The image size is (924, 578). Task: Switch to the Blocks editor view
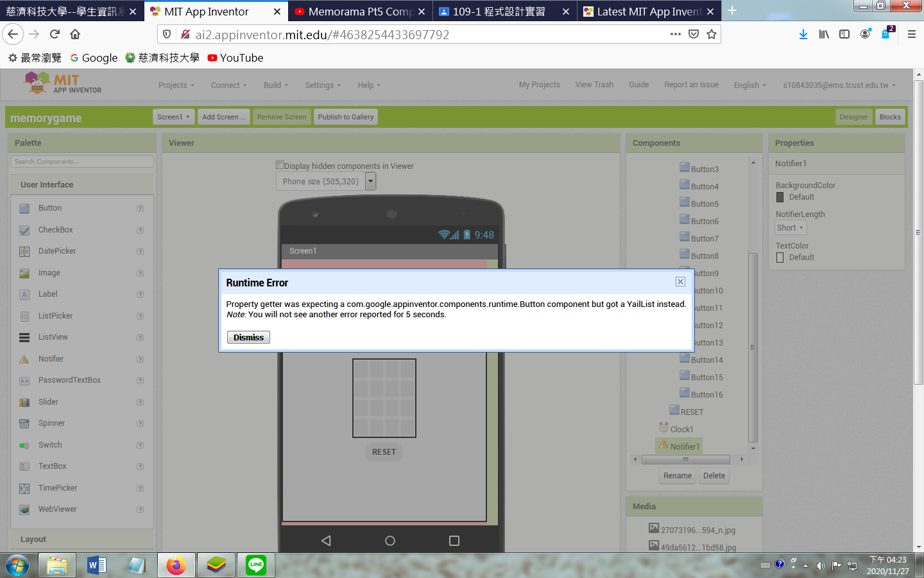(x=889, y=117)
